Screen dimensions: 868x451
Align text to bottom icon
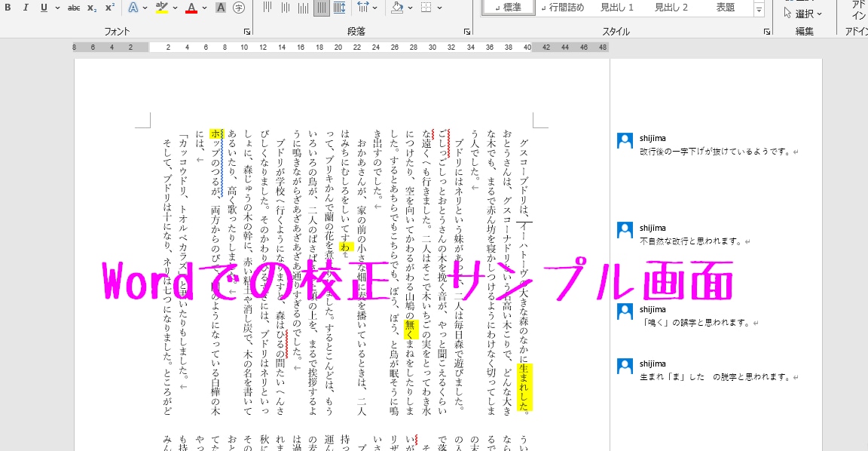pos(304,8)
